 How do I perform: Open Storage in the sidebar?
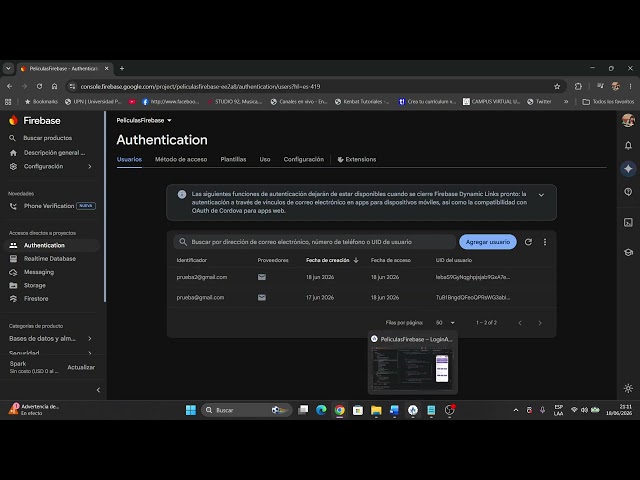[x=35, y=285]
